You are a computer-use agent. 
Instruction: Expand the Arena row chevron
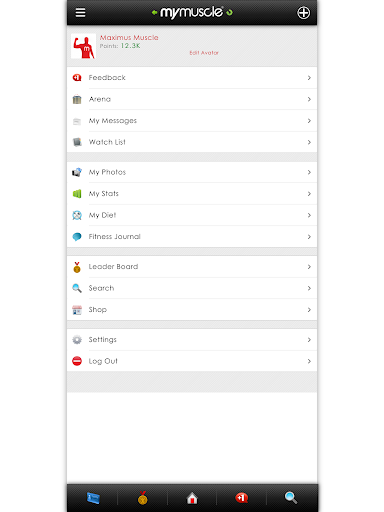pyautogui.click(x=309, y=99)
